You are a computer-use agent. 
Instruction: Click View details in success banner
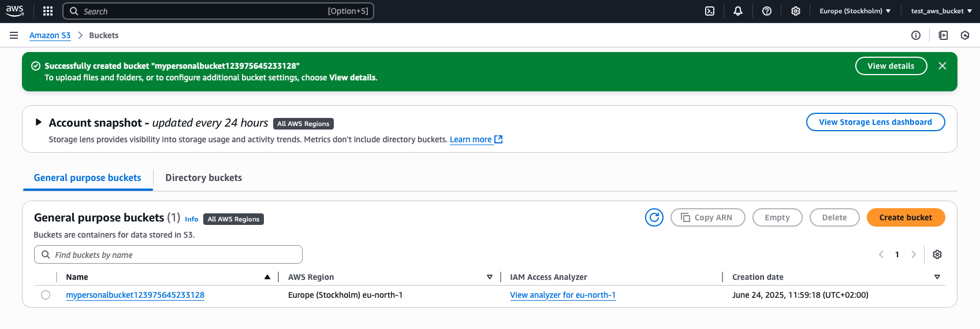click(891, 66)
